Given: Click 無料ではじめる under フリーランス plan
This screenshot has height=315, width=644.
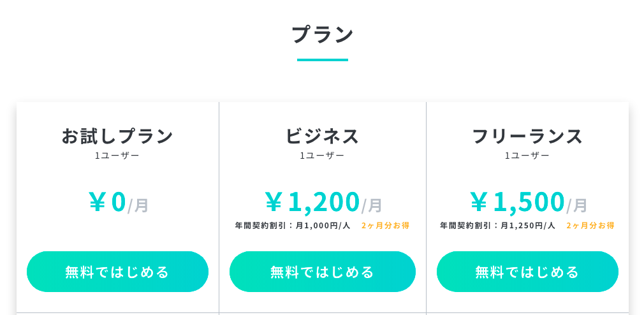Looking at the screenshot, I should pos(527,272).
